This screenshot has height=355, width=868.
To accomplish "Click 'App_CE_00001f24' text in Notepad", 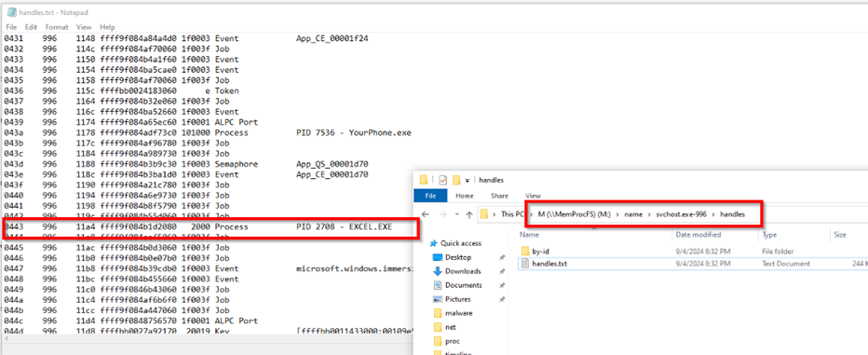I will tap(332, 39).
